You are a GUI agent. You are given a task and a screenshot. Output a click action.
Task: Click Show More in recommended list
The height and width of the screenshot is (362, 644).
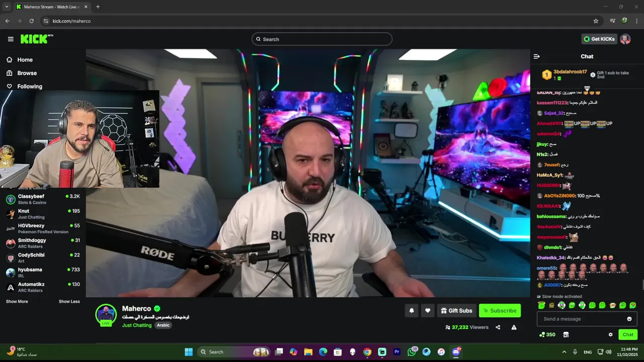(17, 302)
